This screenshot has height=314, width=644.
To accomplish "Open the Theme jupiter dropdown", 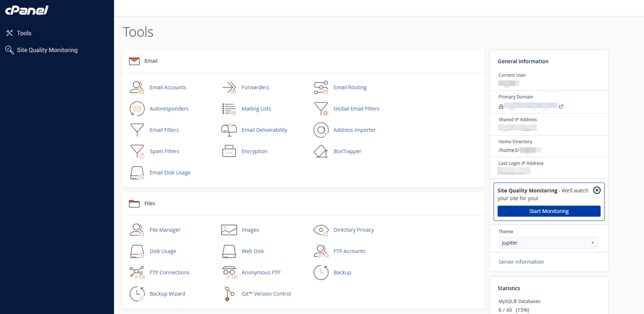I will [548, 242].
